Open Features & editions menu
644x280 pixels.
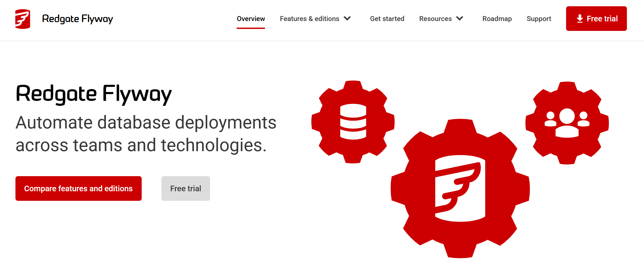click(x=309, y=19)
